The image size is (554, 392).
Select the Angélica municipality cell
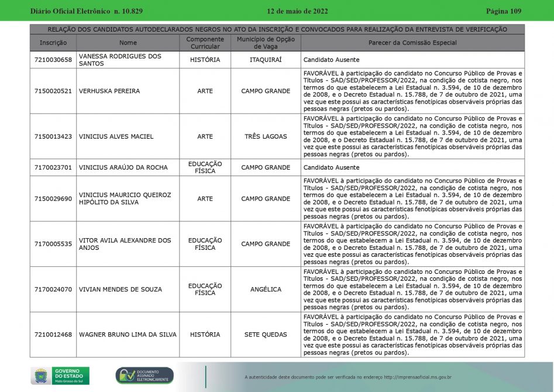tap(266, 289)
